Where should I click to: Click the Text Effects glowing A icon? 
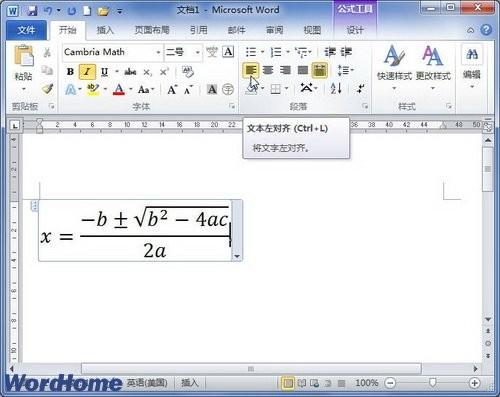click(70, 89)
